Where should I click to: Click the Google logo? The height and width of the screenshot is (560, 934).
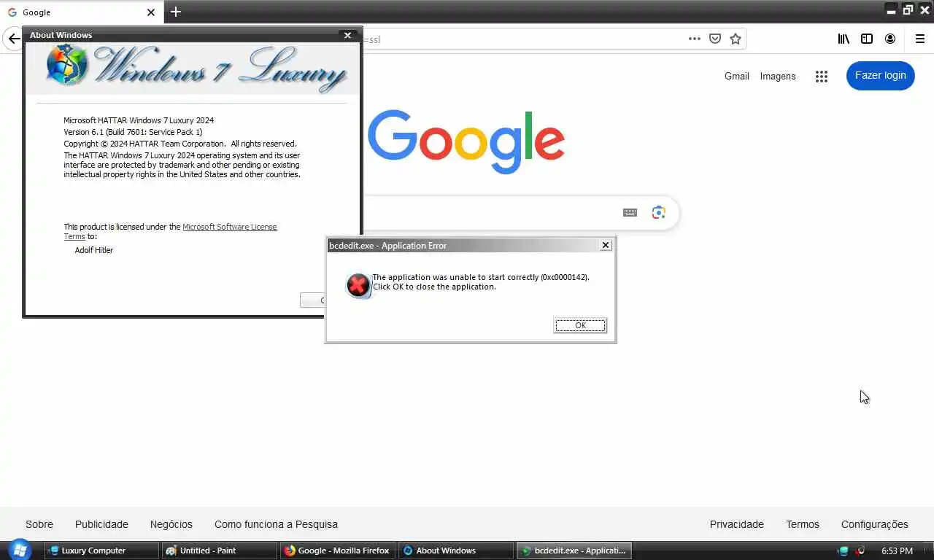click(466, 141)
